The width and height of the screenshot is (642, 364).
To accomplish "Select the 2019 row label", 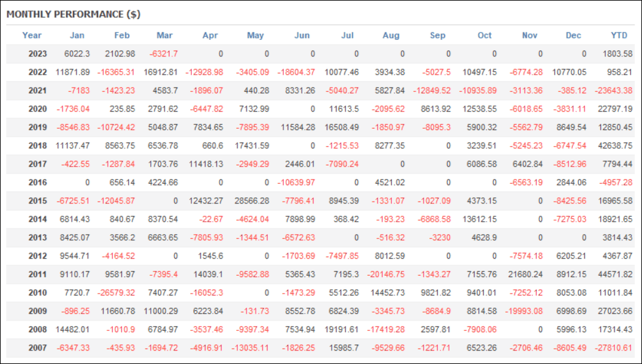I will [37, 127].
